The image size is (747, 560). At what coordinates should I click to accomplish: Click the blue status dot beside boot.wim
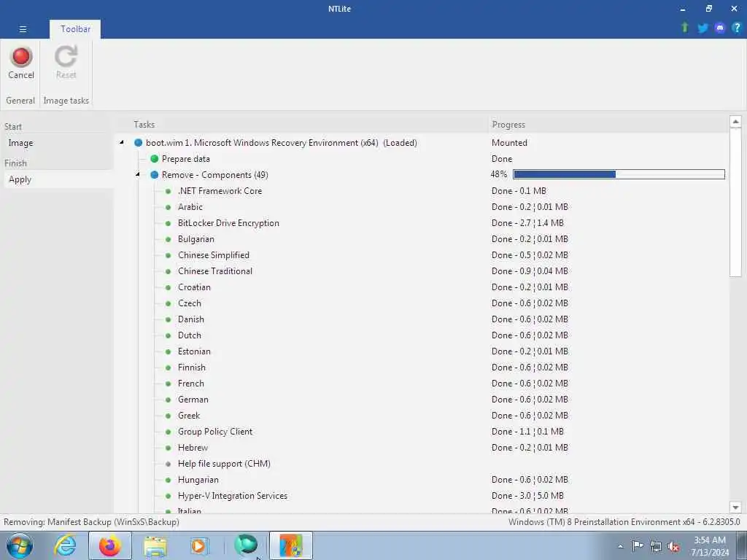click(x=138, y=143)
